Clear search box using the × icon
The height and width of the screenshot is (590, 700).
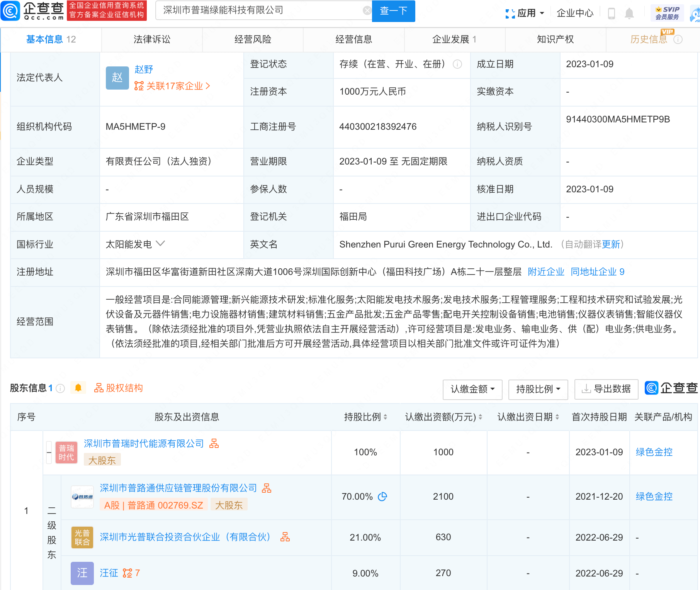tap(367, 10)
